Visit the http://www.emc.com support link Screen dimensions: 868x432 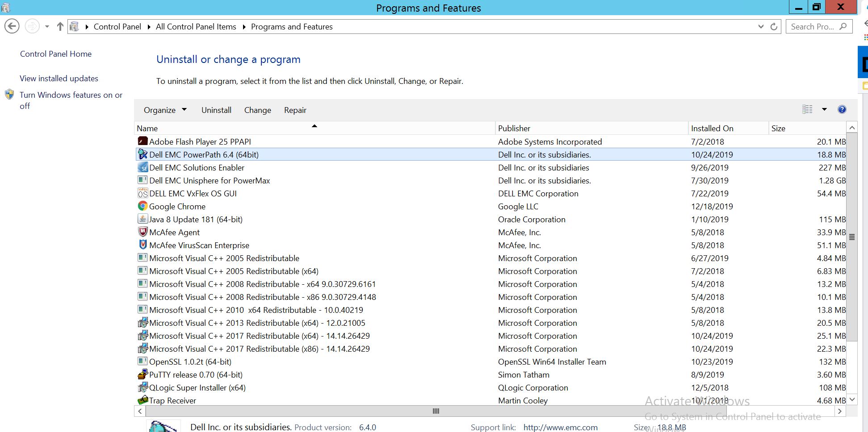[x=560, y=427]
